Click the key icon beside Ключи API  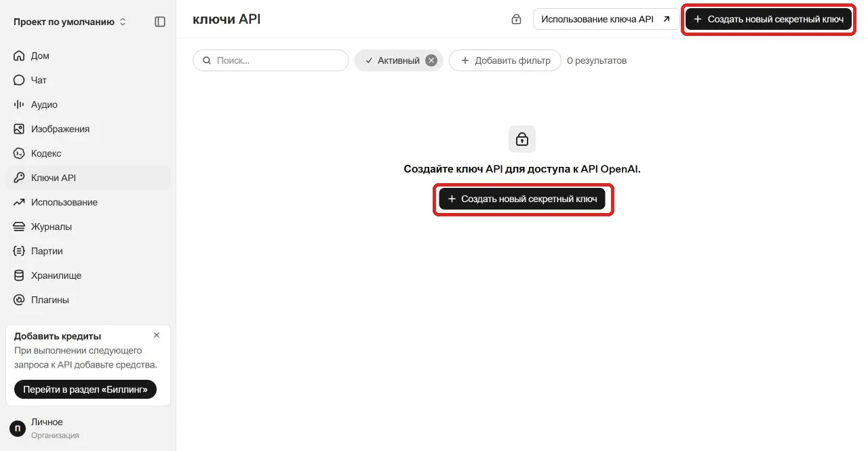coord(19,178)
